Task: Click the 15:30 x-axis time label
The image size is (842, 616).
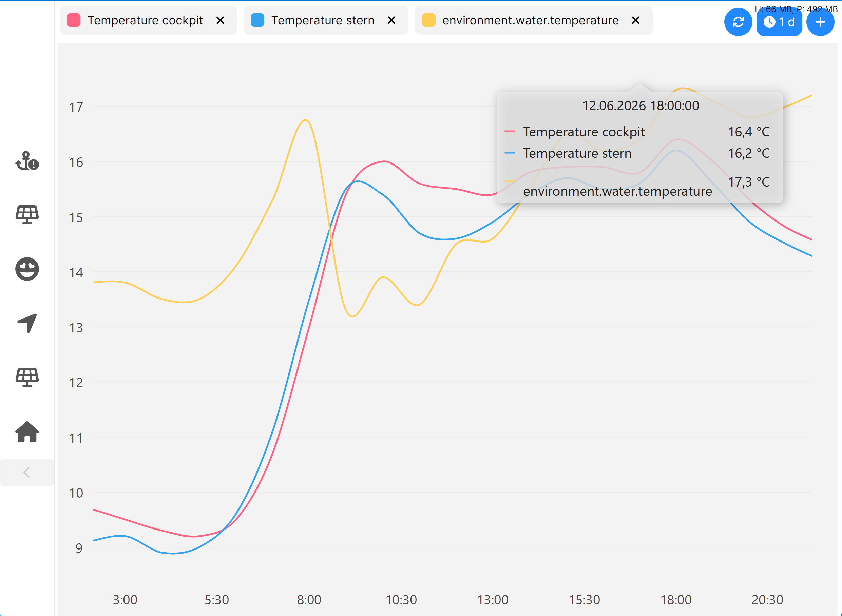Action: click(584, 600)
